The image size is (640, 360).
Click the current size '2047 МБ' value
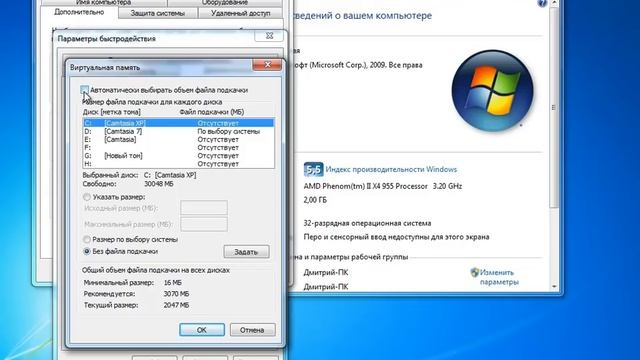pos(176,305)
